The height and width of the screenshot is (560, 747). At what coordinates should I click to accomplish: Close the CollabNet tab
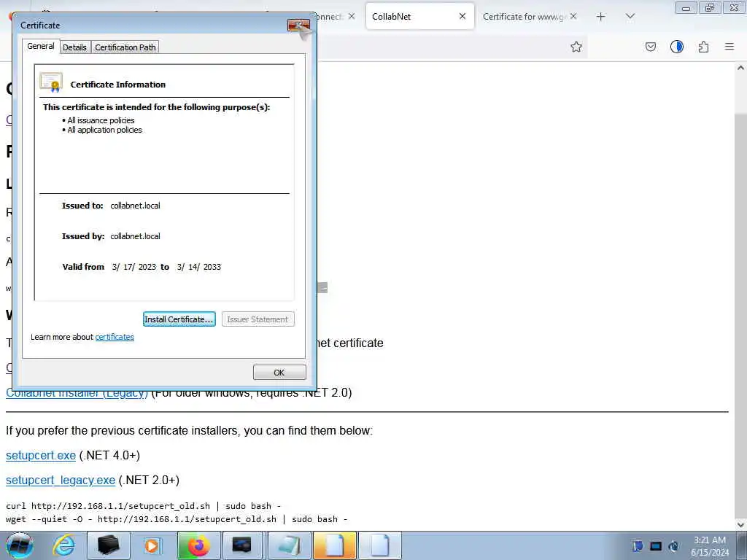click(462, 16)
